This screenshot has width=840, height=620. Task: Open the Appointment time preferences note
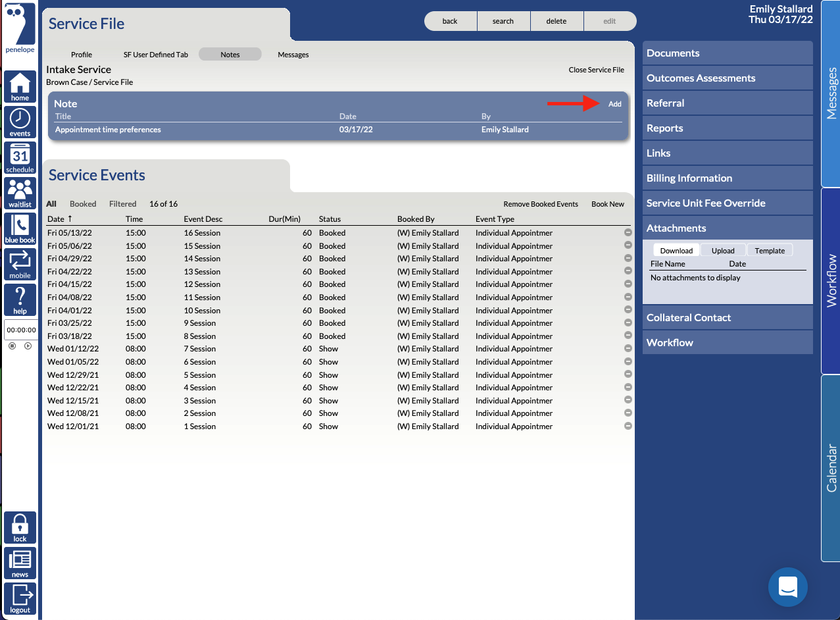click(339, 130)
